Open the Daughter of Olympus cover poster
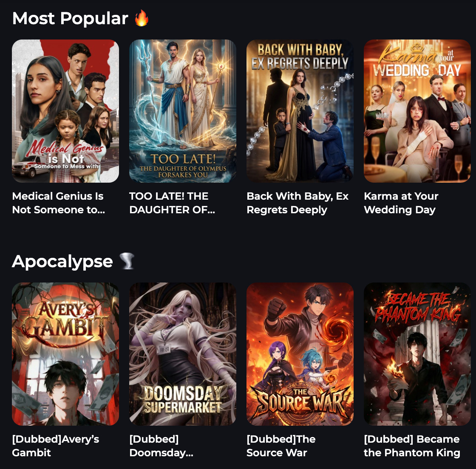The width and height of the screenshot is (476, 469). pyautogui.click(x=183, y=111)
